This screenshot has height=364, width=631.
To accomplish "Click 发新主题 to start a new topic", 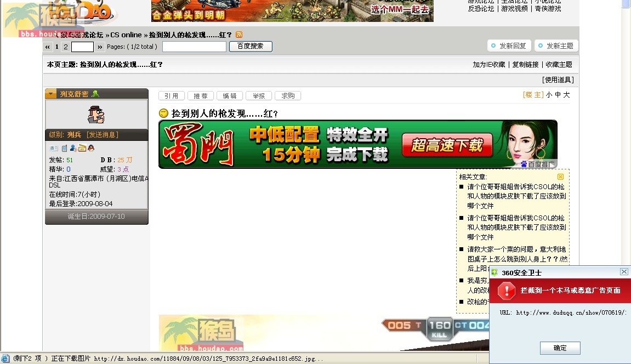I will pyautogui.click(x=556, y=46).
